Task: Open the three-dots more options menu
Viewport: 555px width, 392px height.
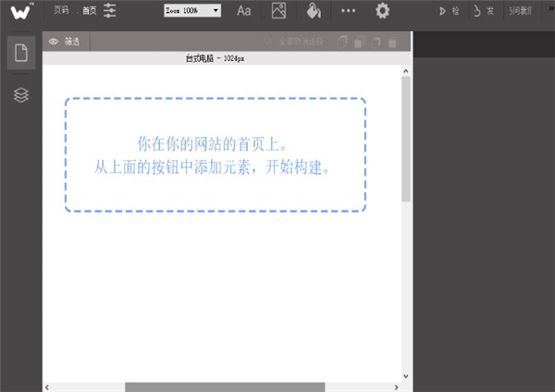Action: click(348, 11)
